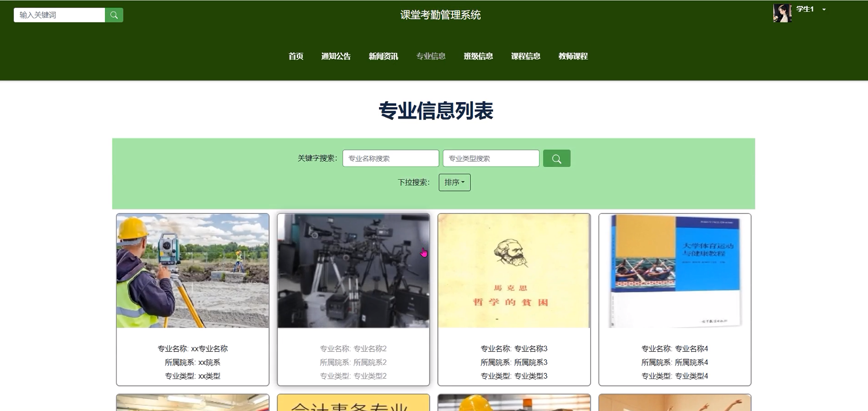Open the 新闻资讯 nav item
Viewport: 868px width, 411px height.
point(383,56)
